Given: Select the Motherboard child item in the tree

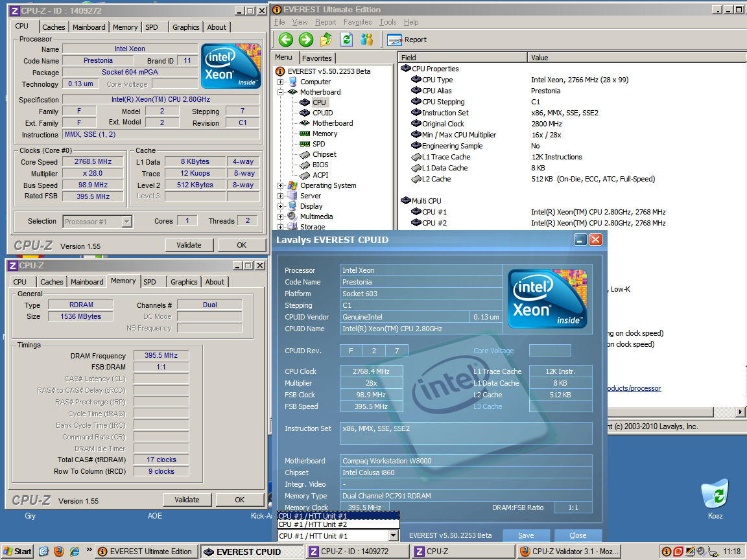Looking at the screenshot, I should point(333,123).
